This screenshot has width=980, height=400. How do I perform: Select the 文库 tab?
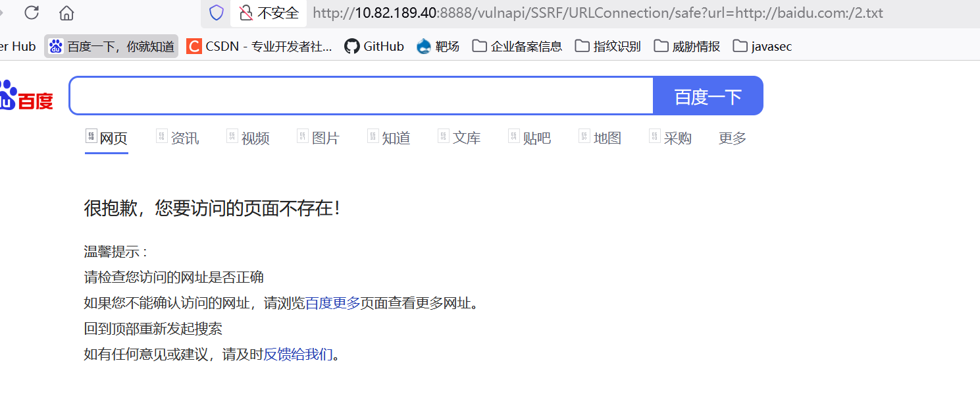pos(459,138)
